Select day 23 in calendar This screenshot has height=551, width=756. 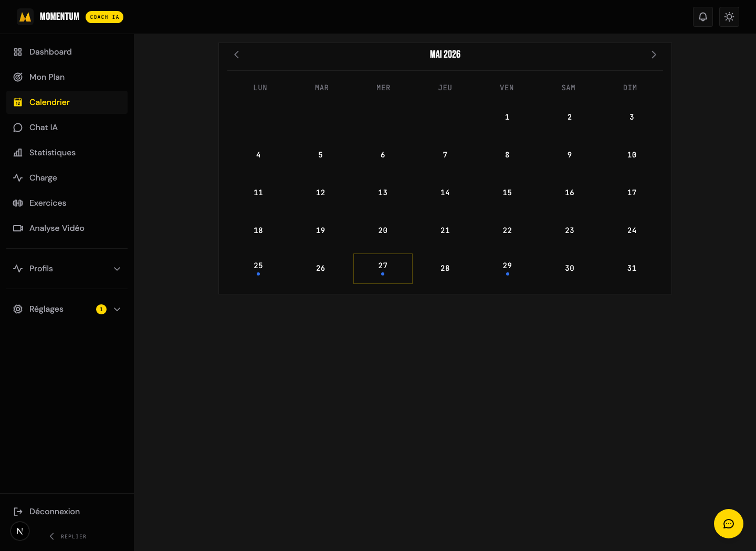click(x=570, y=230)
